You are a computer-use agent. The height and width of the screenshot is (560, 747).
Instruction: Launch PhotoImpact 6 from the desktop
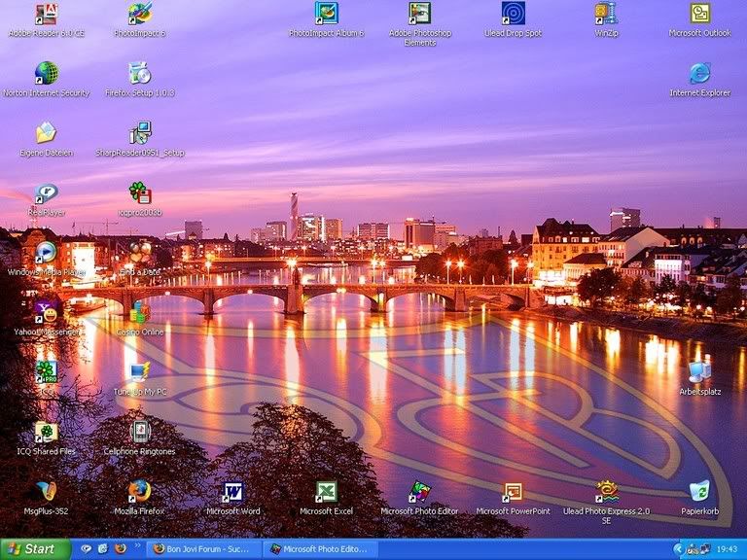[x=139, y=14]
